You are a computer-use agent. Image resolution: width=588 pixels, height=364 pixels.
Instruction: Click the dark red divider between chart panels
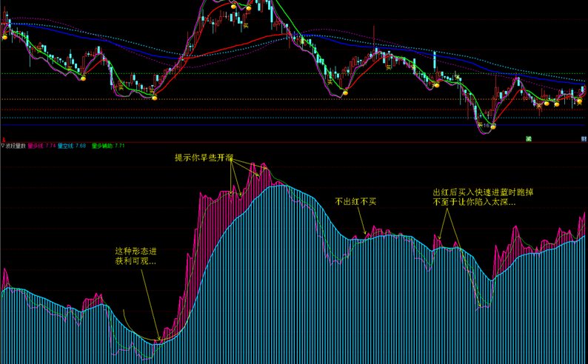(294, 142)
